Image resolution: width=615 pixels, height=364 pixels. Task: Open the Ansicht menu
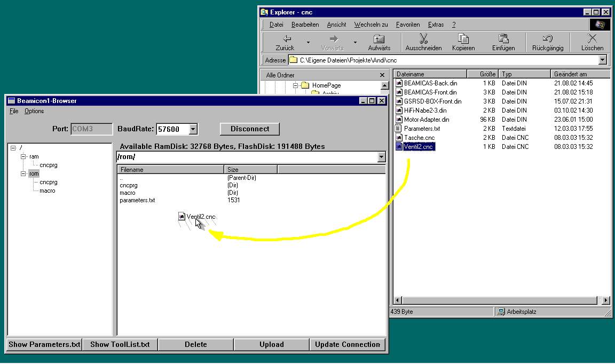pyautogui.click(x=336, y=25)
